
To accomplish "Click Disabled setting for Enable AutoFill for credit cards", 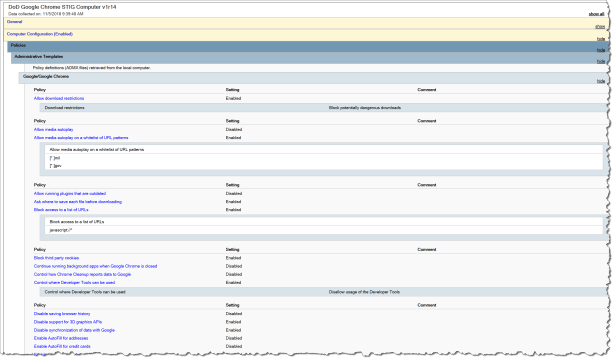I will (x=234, y=347).
